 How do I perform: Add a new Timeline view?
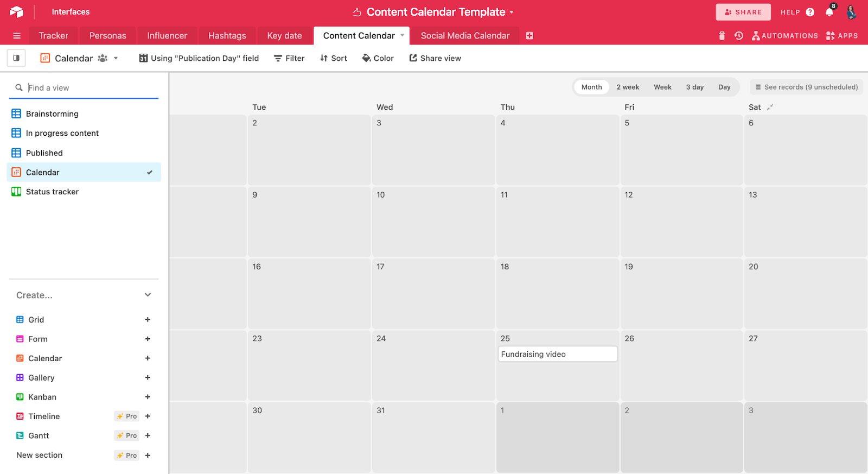148,416
